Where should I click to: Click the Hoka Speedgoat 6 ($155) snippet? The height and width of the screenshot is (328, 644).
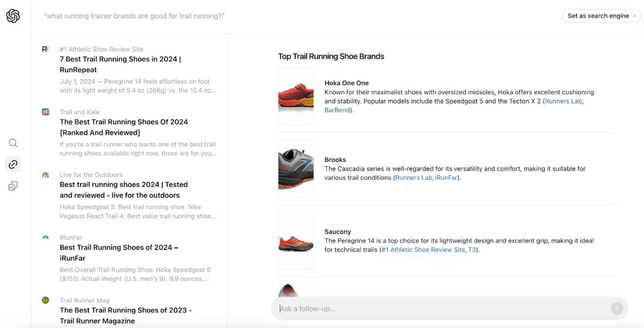click(x=135, y=274)
